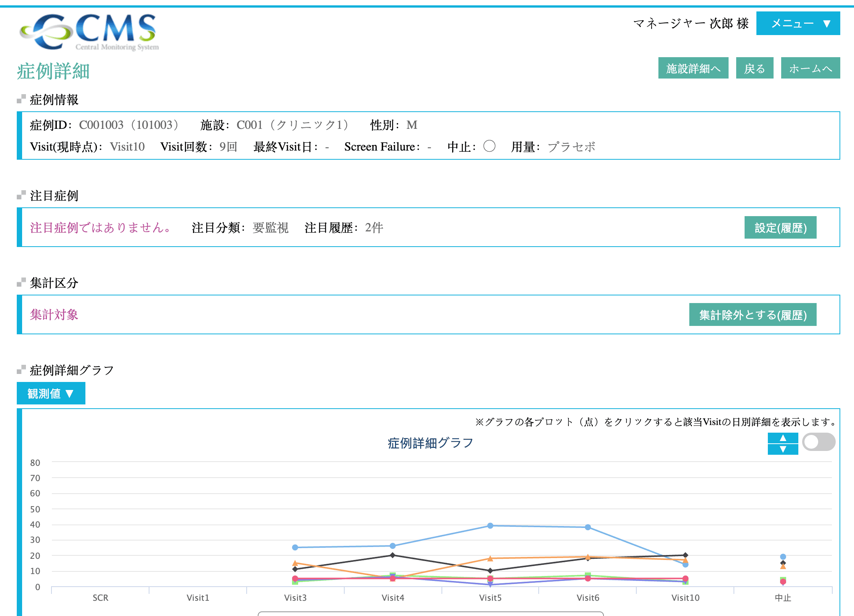854x616 pixels.
Task: Expand the 観測値 dropdown
Action: pyautogui.click(x=51, y=393)
